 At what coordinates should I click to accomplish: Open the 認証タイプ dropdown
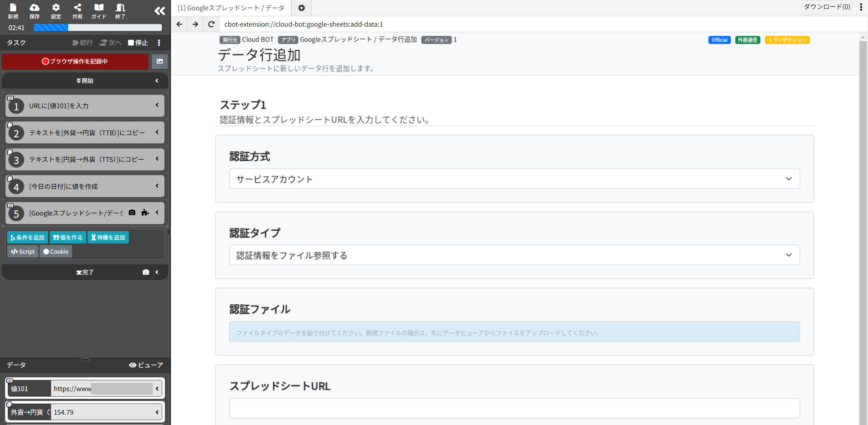[x=514, y=255]
